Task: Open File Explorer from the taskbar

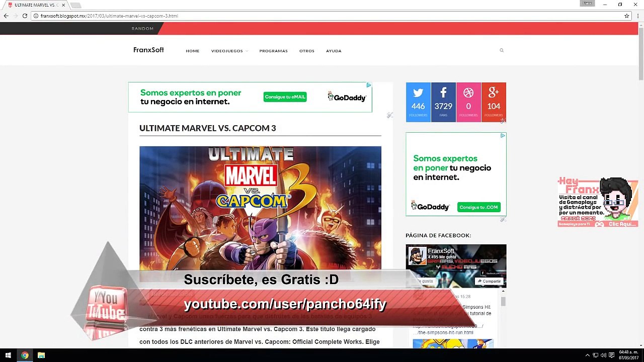Action: (41, 355)
